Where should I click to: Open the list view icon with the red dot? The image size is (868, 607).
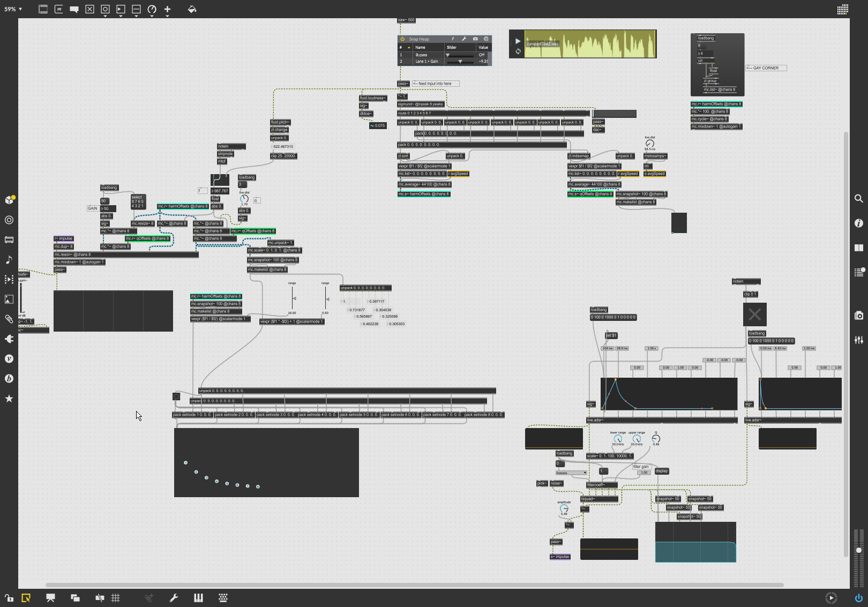point(858,272)
